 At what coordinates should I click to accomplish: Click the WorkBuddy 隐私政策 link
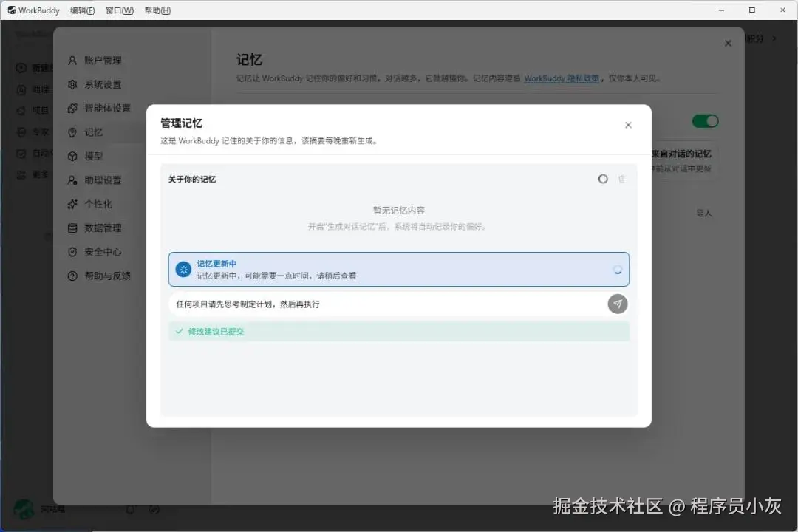coord(562,78)
